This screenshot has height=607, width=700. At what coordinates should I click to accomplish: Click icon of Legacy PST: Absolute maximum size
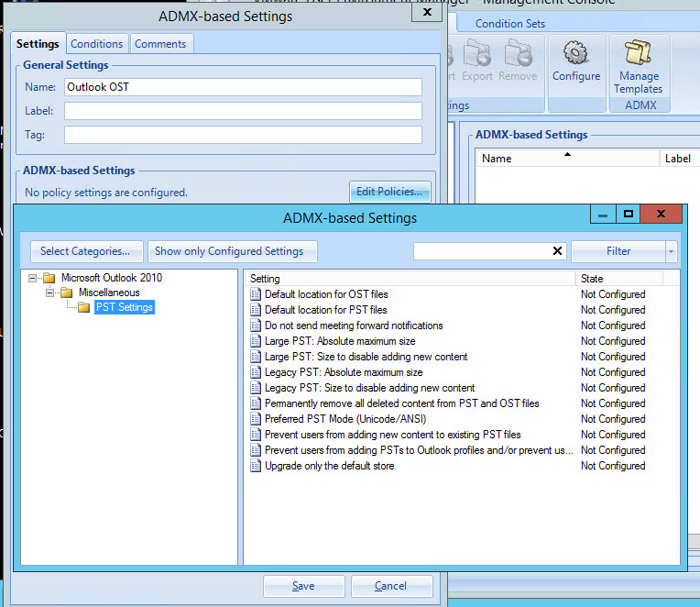(x=256, y=372)
